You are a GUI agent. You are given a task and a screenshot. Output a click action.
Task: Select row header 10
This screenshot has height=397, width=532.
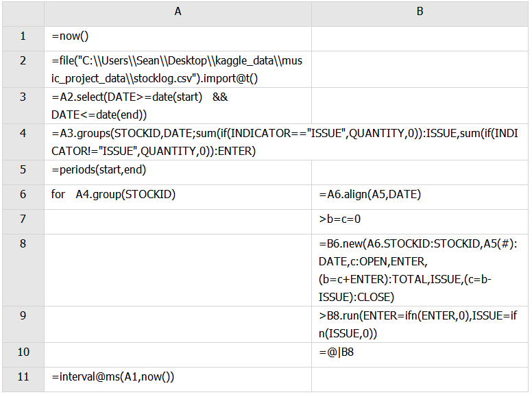point(23,354)
